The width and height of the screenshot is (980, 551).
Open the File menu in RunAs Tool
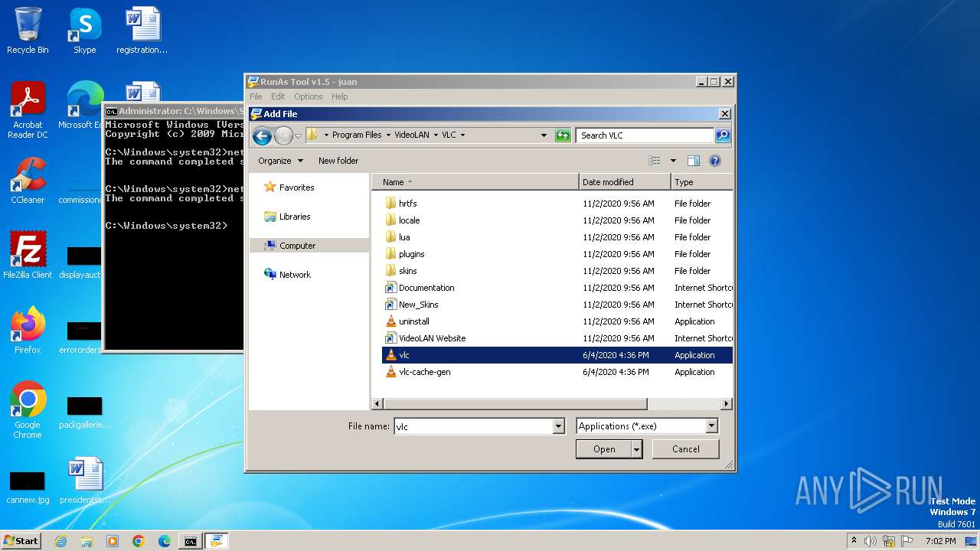click(x=256, y=96)
